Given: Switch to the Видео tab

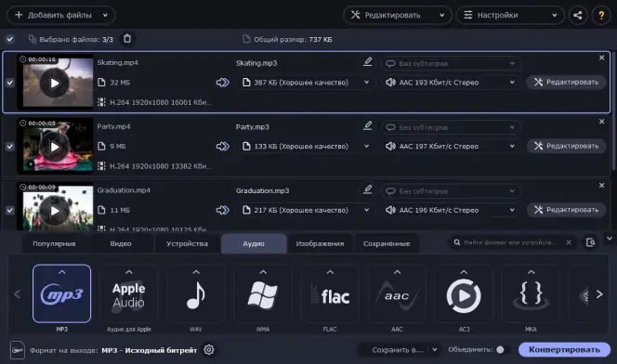Looking at the screenshot, I should (x=121, y=243).
